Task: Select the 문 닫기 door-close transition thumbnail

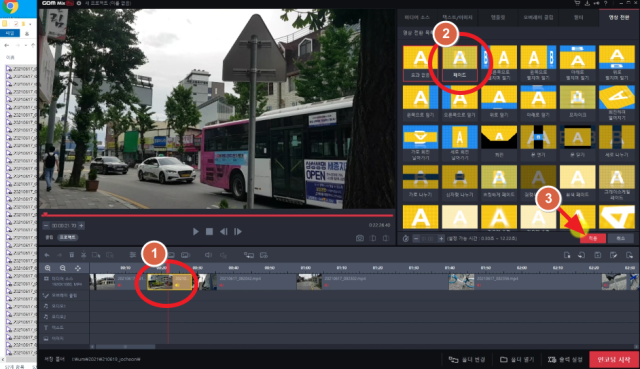Action: tap(578, 142)
